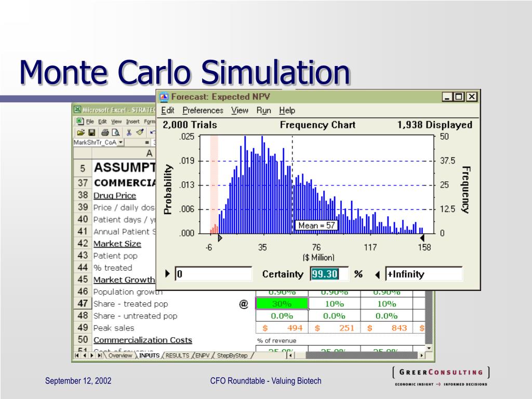Click horizontal scrollbar left arrow in Excel

290,355
